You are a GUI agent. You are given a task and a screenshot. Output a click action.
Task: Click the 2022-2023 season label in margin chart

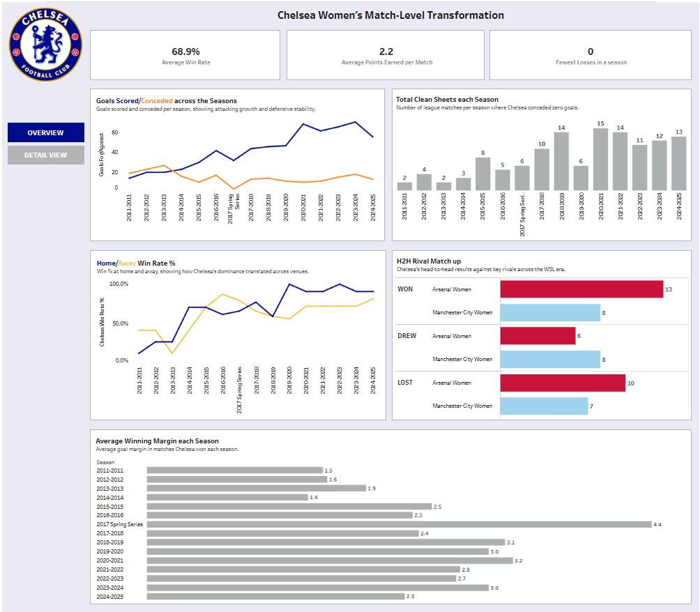(110, 579)
